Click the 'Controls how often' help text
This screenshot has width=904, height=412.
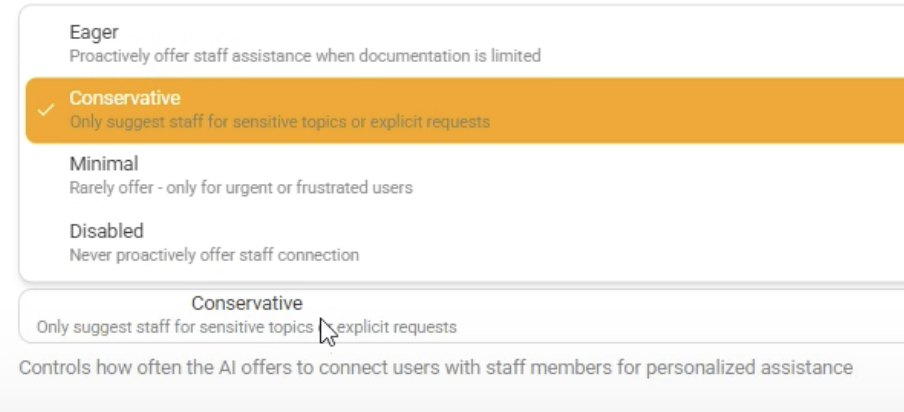(x=435, y=368)
